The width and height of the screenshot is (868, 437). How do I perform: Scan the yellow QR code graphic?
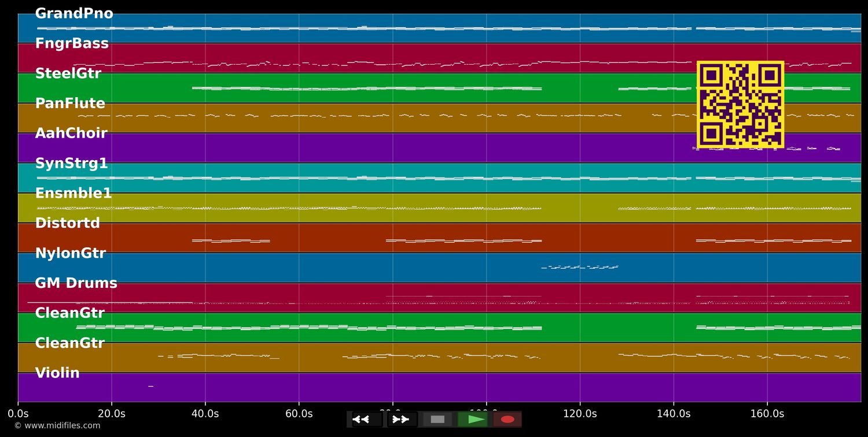click(741, 105)
